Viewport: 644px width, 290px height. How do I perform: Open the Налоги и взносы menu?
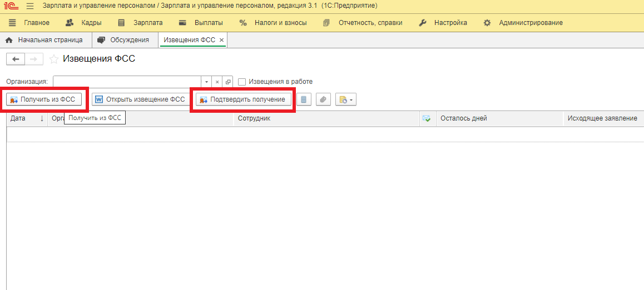(273, 23)
